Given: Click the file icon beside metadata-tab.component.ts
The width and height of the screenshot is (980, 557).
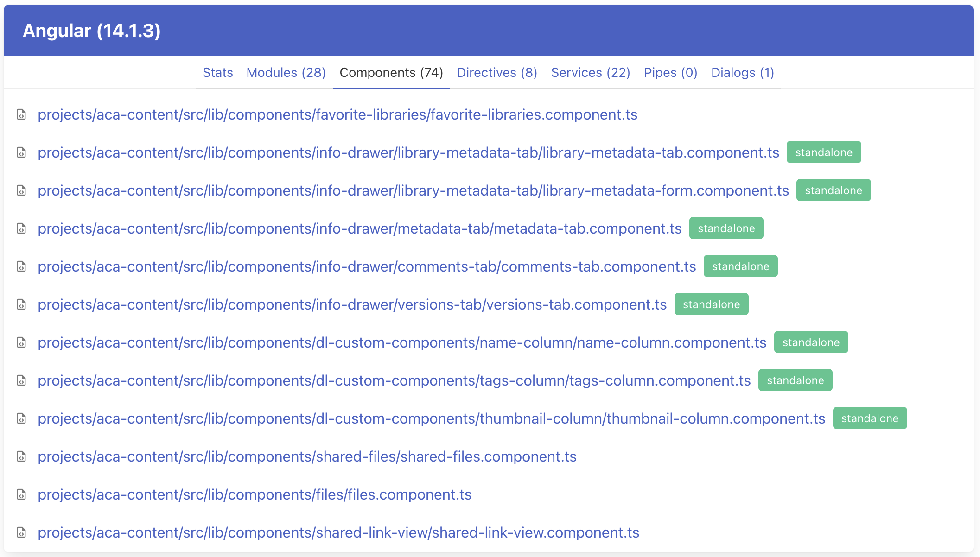Looking at the screenshot, I should 22,228.
